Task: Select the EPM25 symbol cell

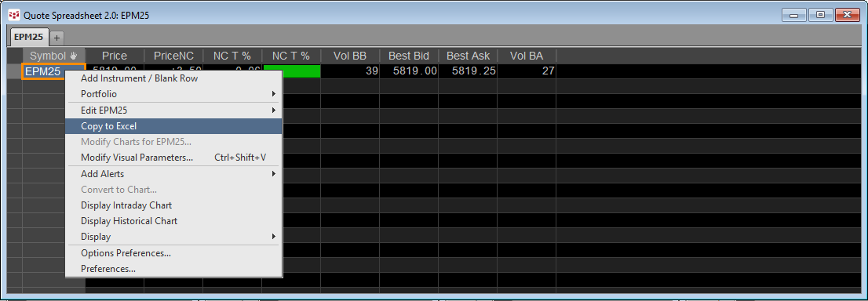Action: (43, 71)
